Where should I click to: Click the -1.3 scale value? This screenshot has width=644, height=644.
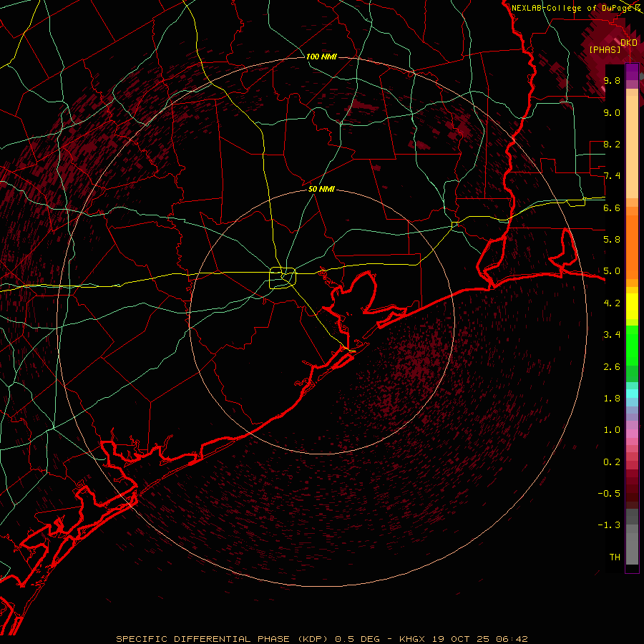[609, 525]
